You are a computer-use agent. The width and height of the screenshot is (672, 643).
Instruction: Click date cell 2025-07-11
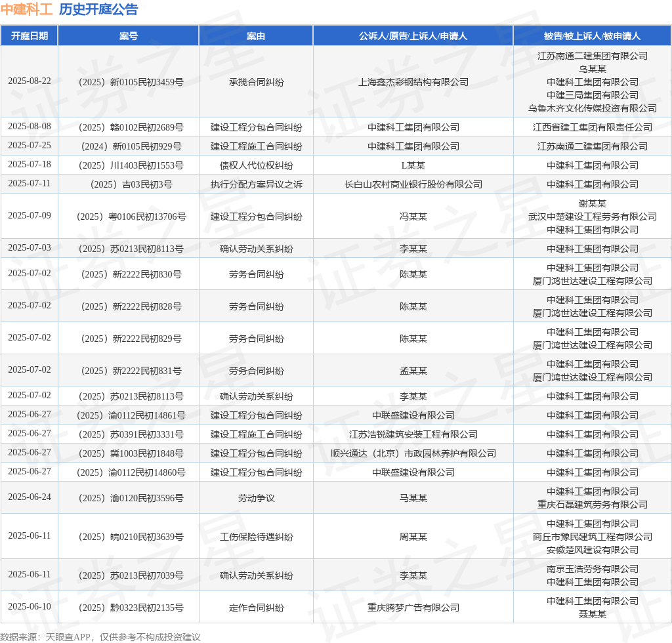pos(29,183)
